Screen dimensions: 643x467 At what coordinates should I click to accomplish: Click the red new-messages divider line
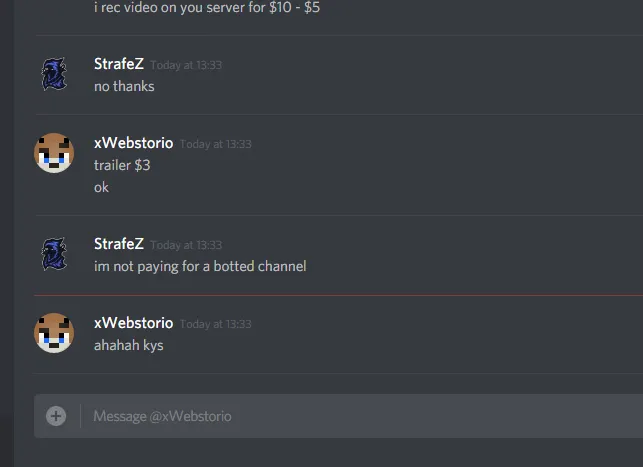point(338,295)
